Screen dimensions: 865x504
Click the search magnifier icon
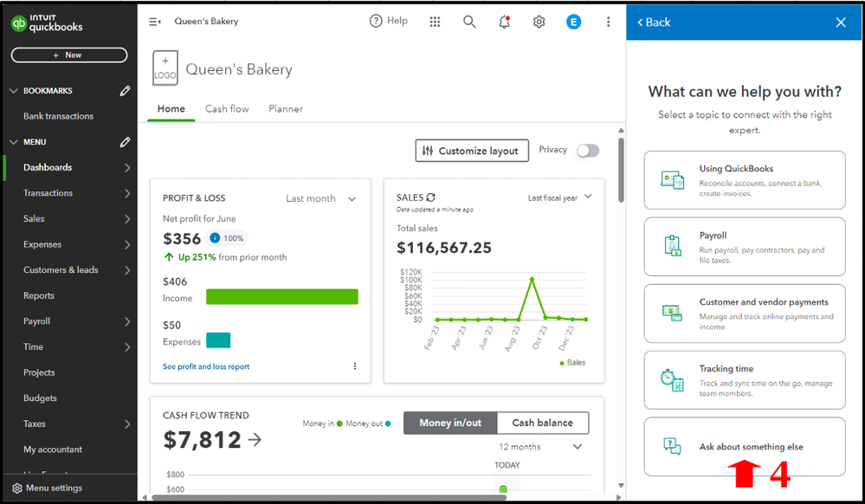point(469,22)
